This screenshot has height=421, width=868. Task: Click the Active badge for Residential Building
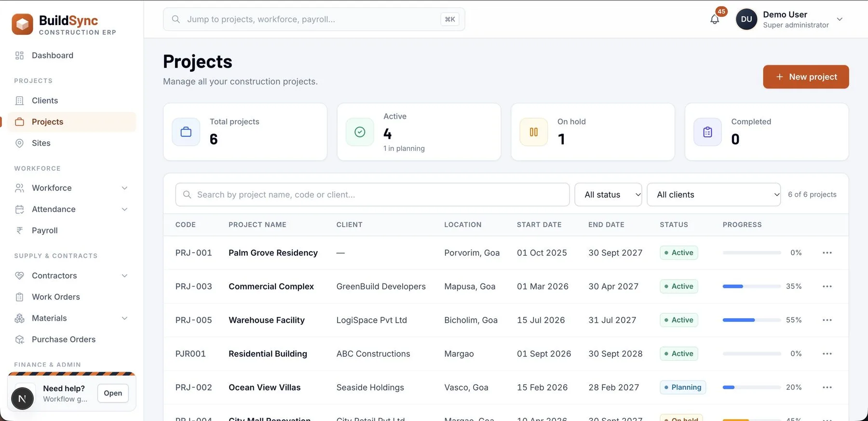pos(679,354)
